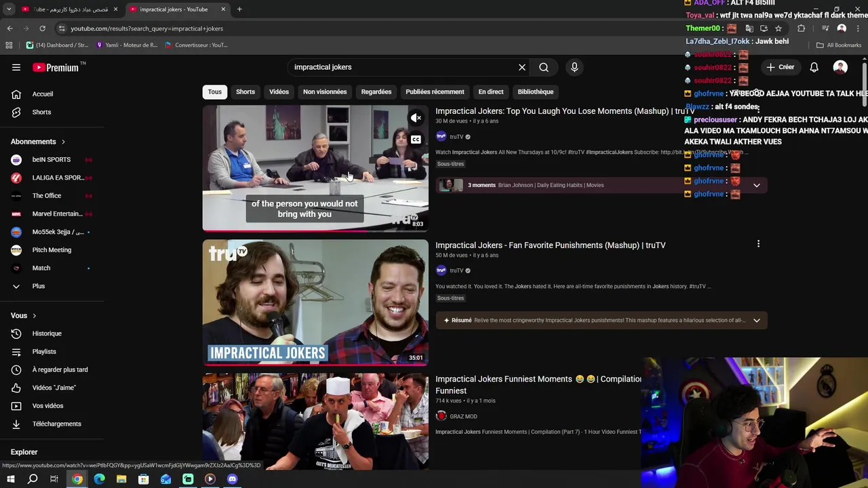Viewport: 868px width, 488px height.
Task: Click the search magnifier button
Action: (544, 67)
